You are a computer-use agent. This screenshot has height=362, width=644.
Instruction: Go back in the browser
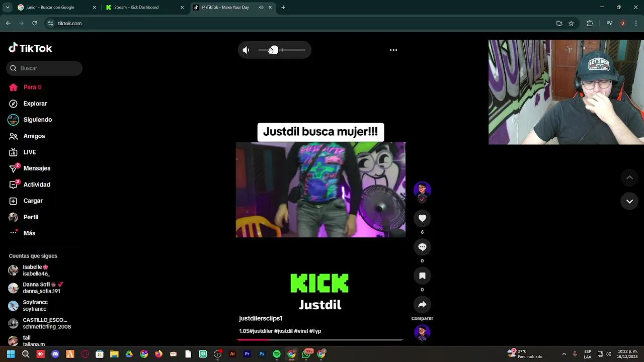8,23
